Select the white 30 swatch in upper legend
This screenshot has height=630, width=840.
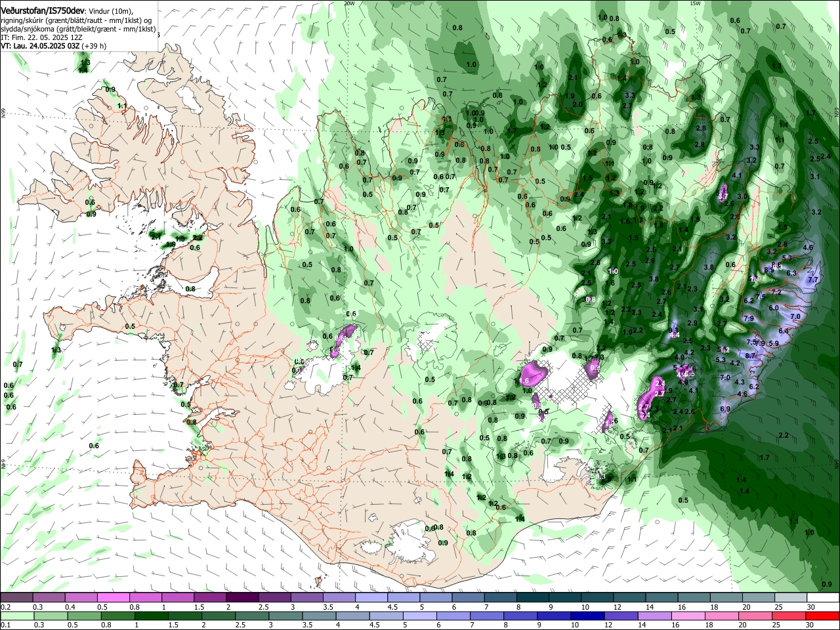[x=824, y=597]
